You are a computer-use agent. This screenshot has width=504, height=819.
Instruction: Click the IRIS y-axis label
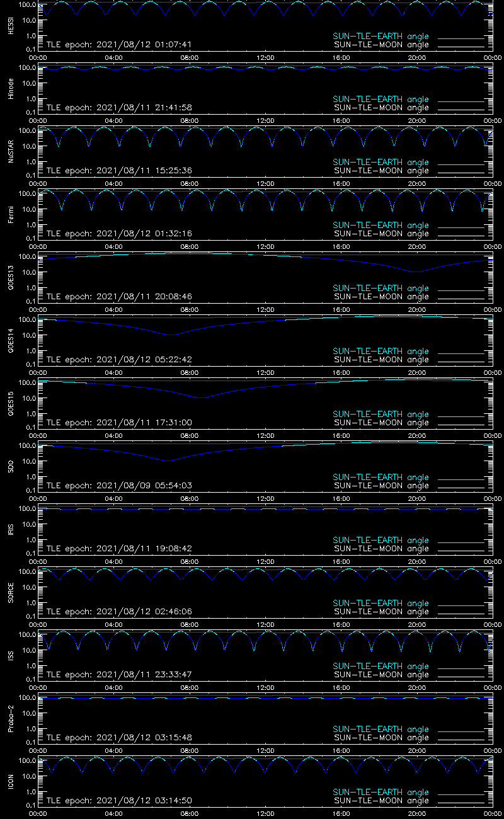click(x=11, y=530)
